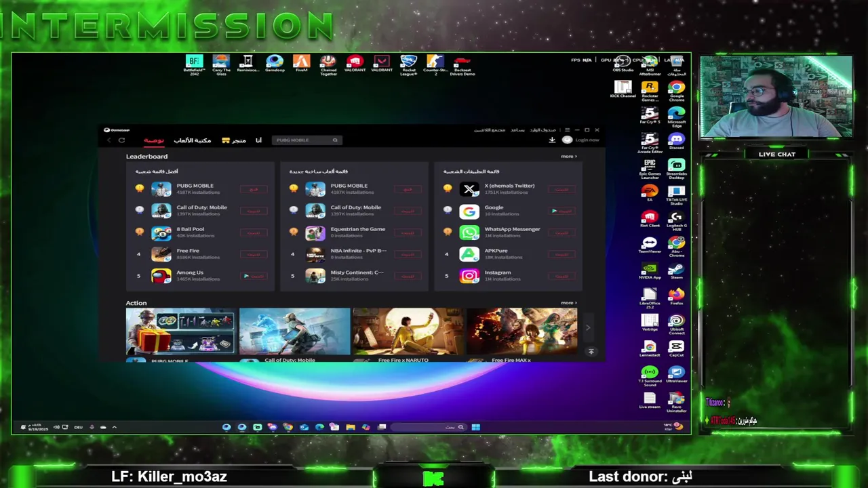Screen dimensions: 868x488
Task: Expand the taskbar hidden icons chevron
Action: (x=114, y=427)
